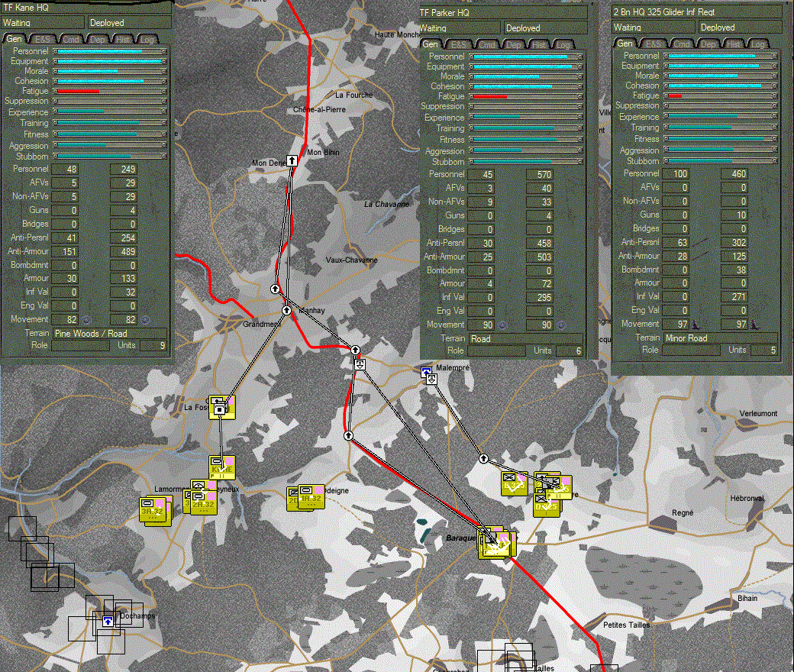Click the Personnel bar in TF Parker HQ
The height and width of the screenshot is (672, 794).
pos(526,57)
